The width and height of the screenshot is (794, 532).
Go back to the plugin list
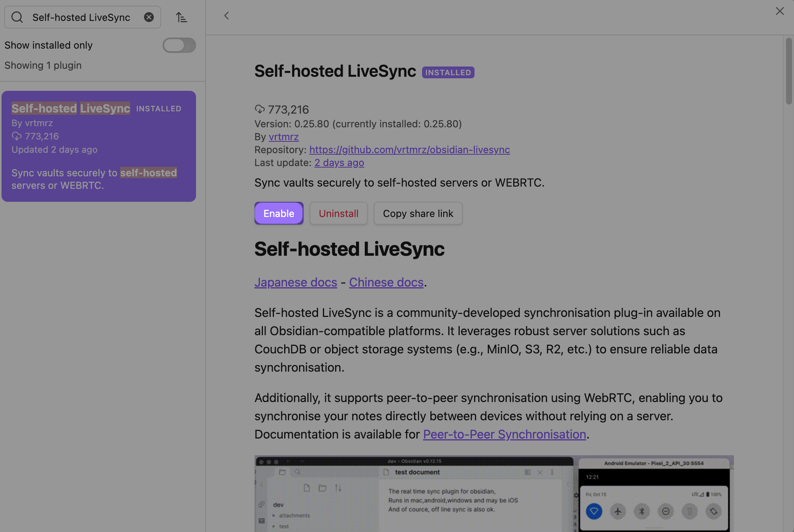pos(226,16)
